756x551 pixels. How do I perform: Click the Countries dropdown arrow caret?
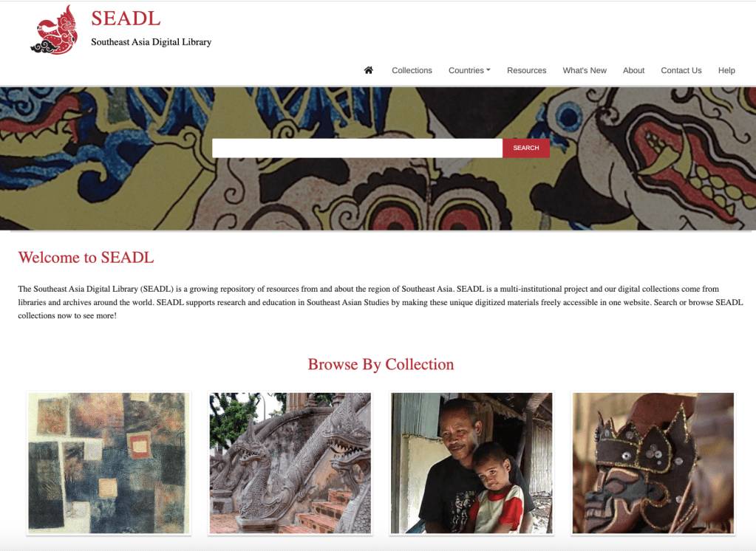point(488,70)
